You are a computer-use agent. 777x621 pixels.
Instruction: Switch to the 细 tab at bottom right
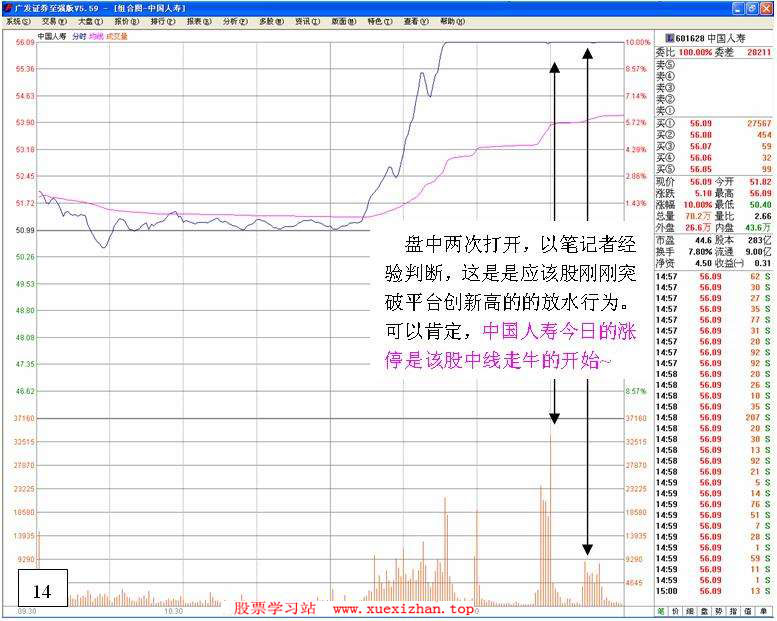pyautogui.click(x=689, y=611)
